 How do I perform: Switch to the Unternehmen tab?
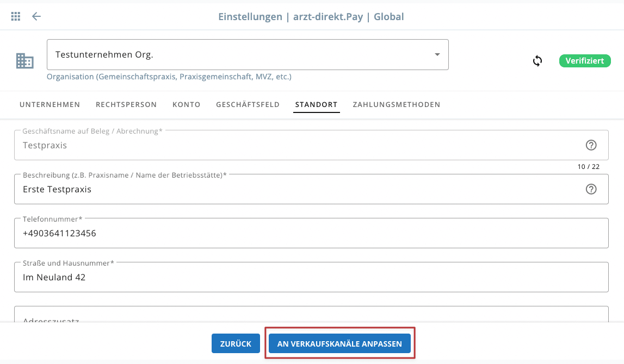click(50, 104)
